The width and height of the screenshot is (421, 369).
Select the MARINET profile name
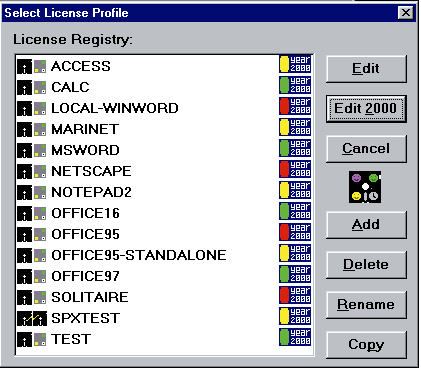[x=85, y=129]
